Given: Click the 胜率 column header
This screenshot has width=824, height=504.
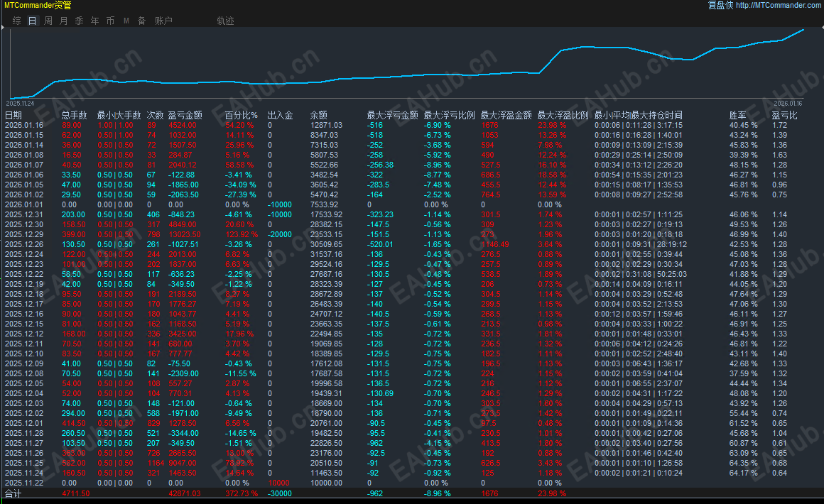Looking at the screenshot, I should [738, 115].
